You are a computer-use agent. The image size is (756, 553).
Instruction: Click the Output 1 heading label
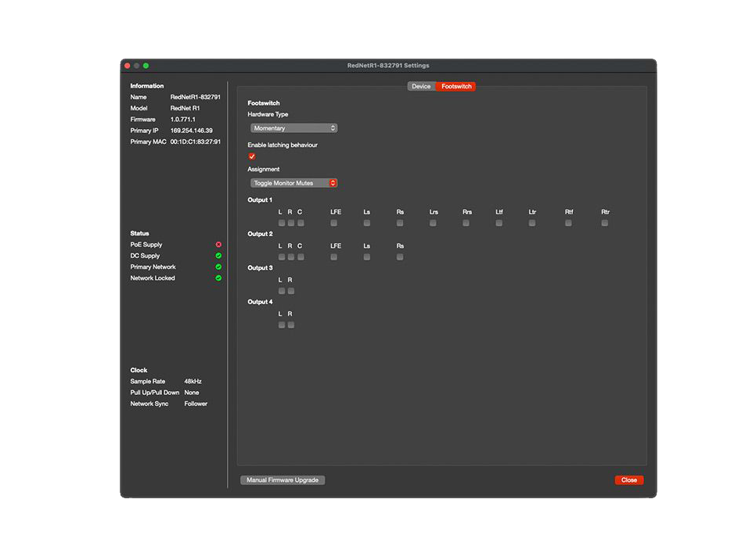click(260, 200)
